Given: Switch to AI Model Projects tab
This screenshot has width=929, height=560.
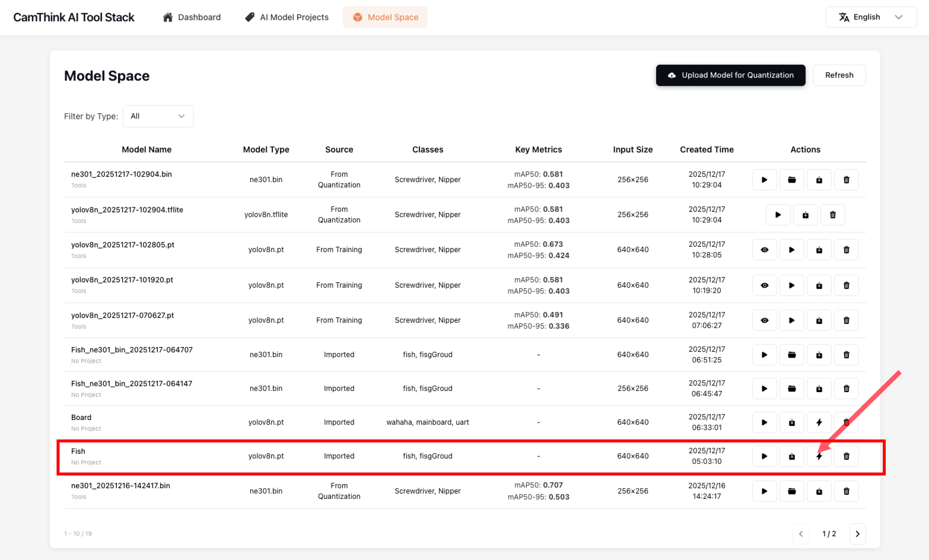Looking at the screenshot, I should (287, 17).
